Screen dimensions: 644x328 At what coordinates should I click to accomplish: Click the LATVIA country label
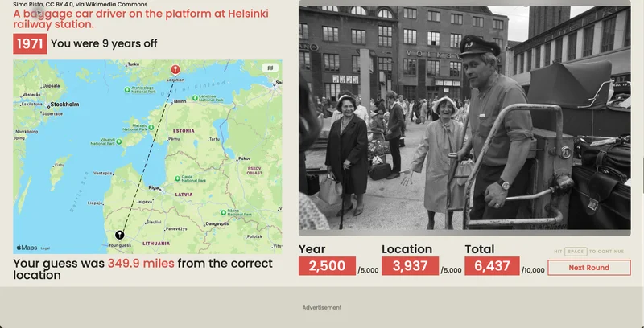click(x=184, y=195)
